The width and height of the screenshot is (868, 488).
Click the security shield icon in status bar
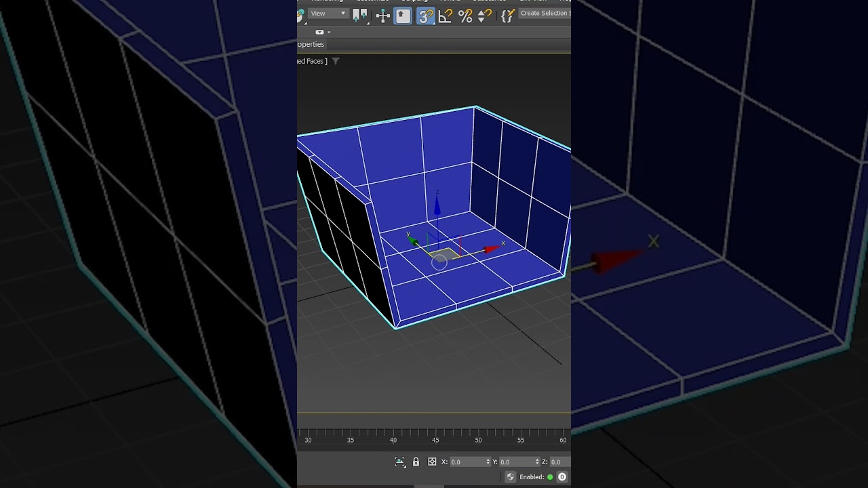(511, 477)
